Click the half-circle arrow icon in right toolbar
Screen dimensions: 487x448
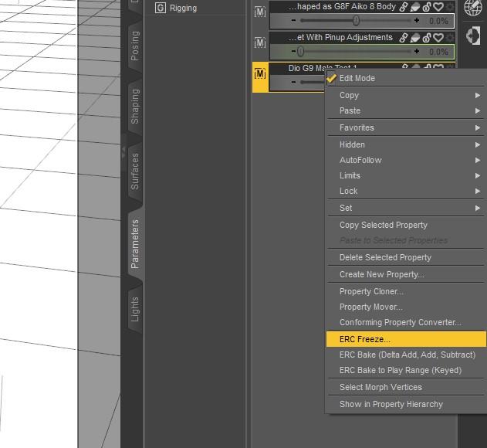coord(473,36)
